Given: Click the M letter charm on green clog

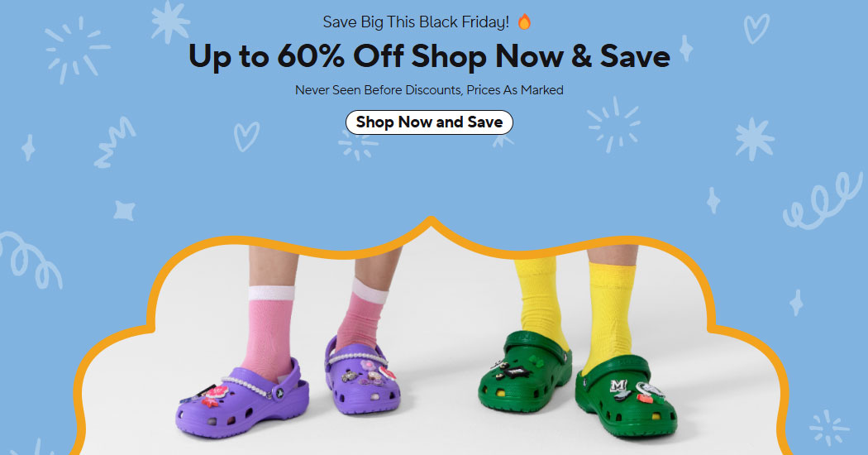Looking at the screenshot, I should (618, 387).
